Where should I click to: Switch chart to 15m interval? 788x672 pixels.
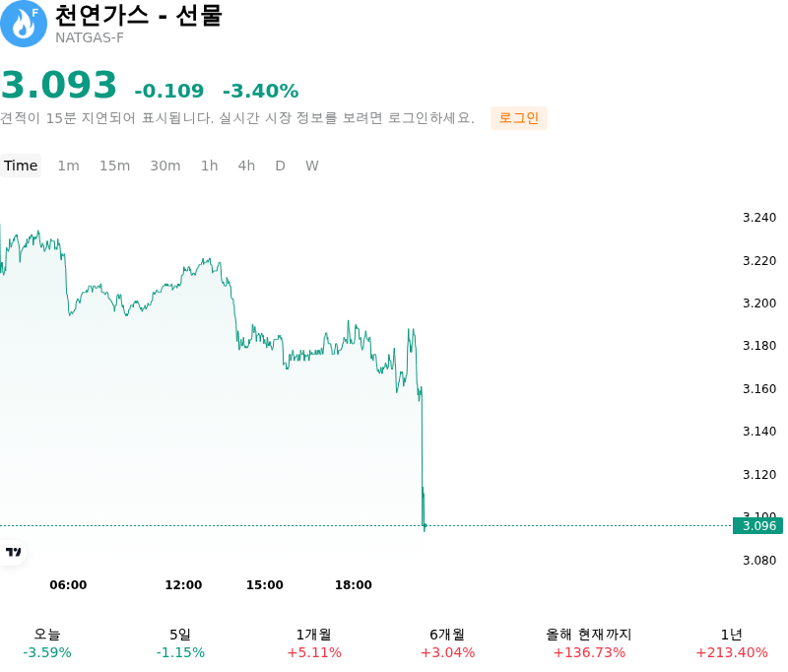point(114,166)
